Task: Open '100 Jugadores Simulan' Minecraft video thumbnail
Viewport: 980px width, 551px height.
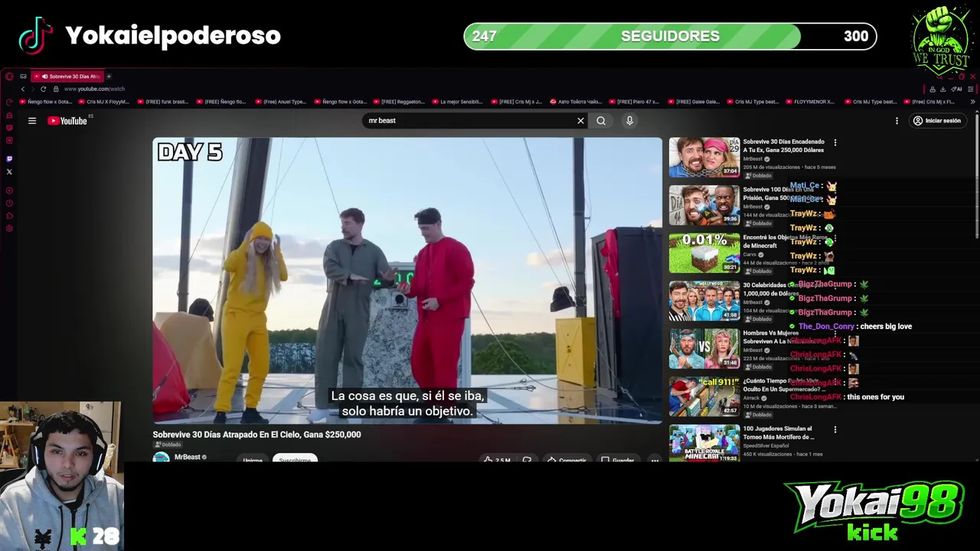Action: click(x=704, y=443)
